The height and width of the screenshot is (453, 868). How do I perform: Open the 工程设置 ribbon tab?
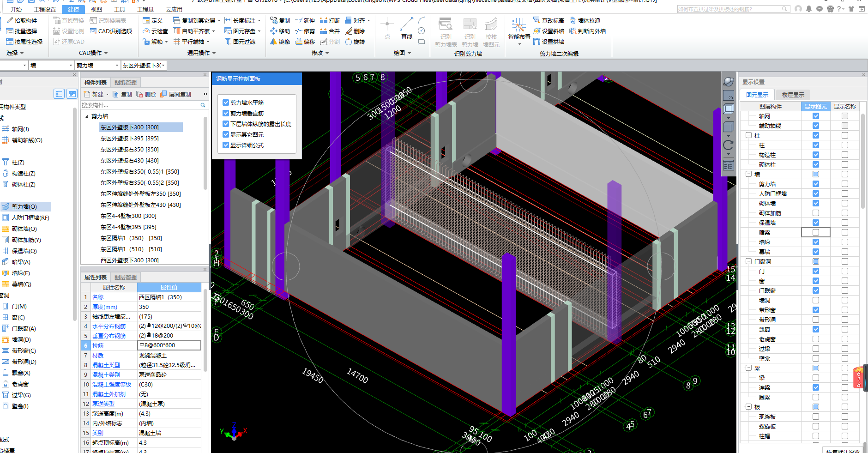pos(45,9)
